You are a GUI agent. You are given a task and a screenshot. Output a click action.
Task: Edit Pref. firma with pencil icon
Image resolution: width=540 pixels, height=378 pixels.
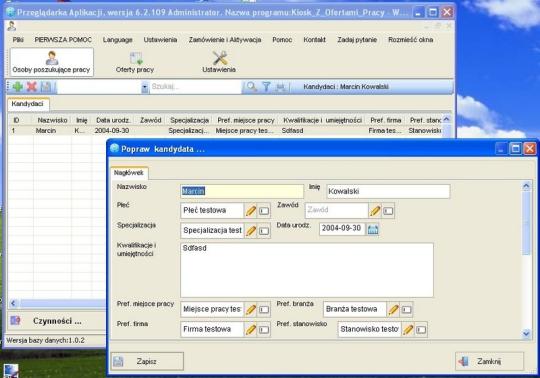point(251,329)
